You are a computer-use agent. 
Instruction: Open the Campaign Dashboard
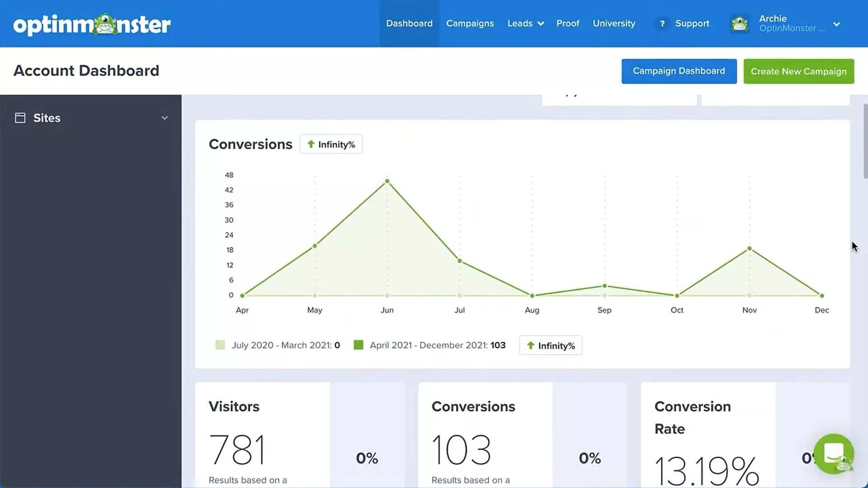(679, 71)
